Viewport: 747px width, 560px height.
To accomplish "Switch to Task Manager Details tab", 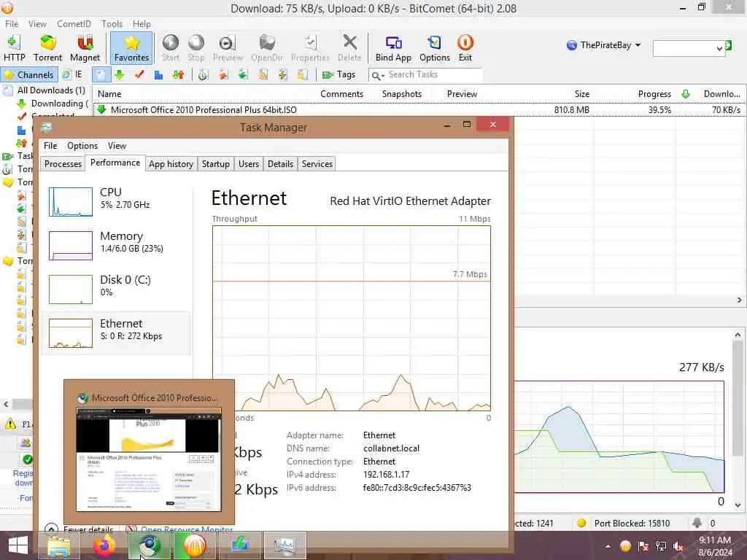I will coord(280,164).
